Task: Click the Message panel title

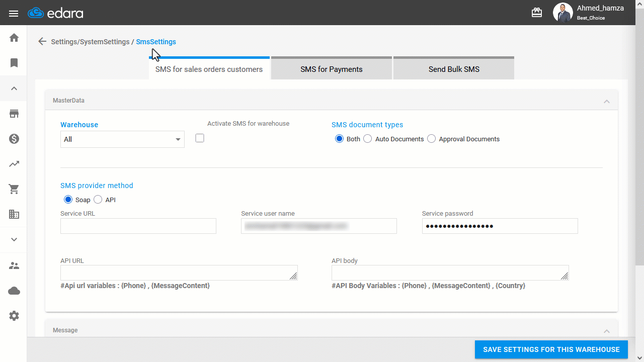Action: tap(65, 330)
